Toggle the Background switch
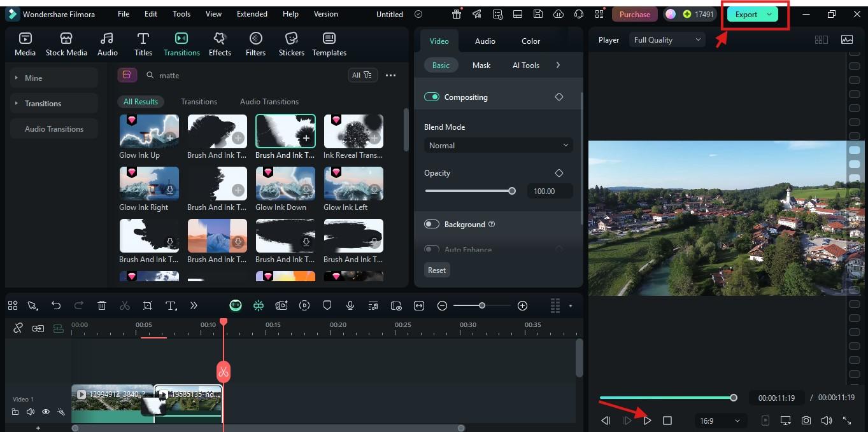This screenshot has height=432, width=868. pyautogui.click(x=432, y=224)
